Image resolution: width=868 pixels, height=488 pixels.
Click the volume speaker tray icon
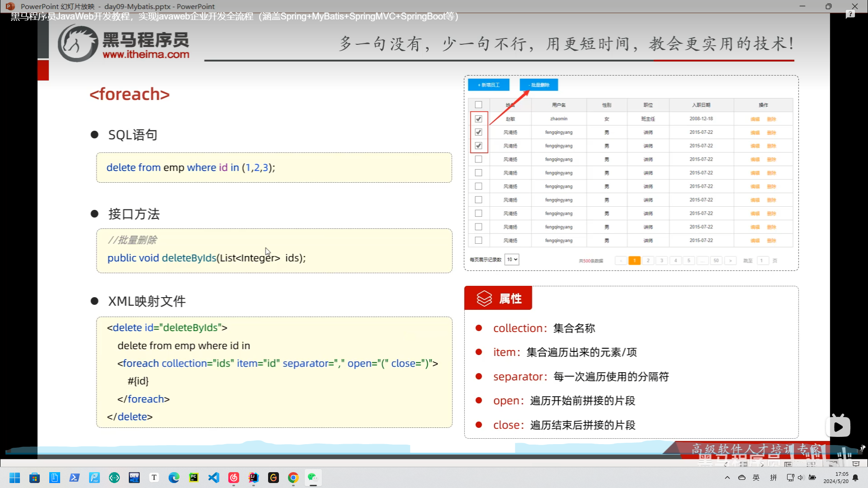coord(801,478)
